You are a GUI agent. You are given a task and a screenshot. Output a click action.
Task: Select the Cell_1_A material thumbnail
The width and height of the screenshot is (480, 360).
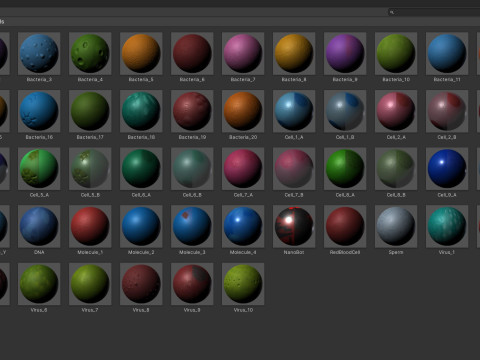(x=294, y=111)
